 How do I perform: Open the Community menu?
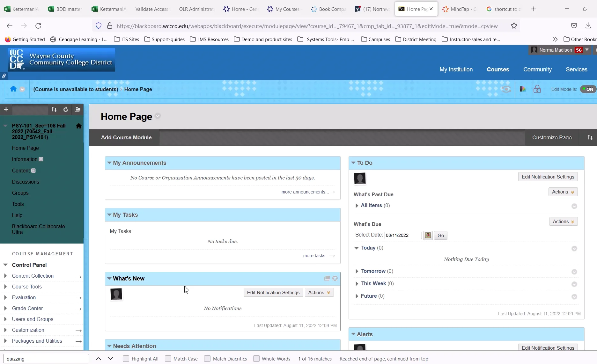pyautogui.click(x=537, y=69)
